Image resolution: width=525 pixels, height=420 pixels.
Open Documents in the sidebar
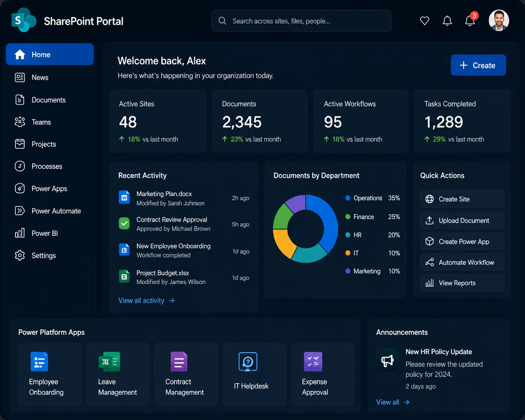[50, 100]
